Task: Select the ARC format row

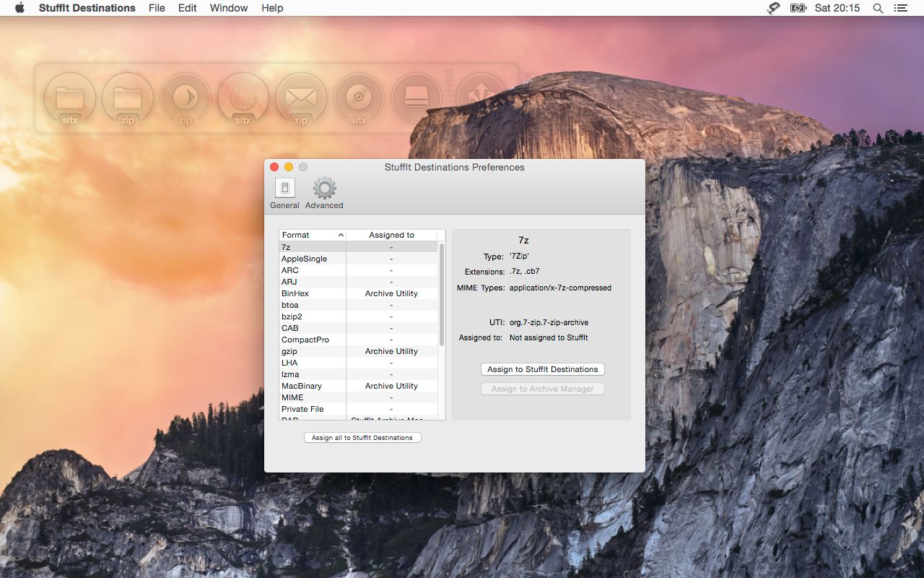Action: (359, 270)
